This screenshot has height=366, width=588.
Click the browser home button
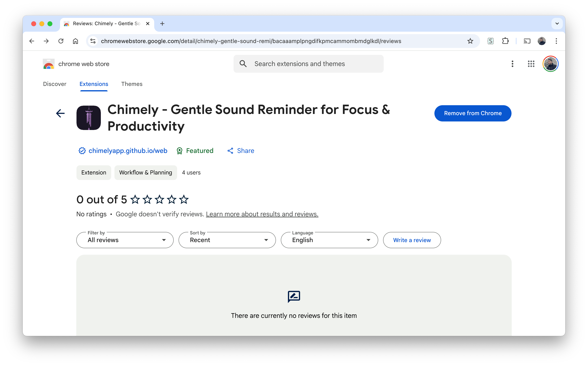pyautogui.click(x=75, y=41)
